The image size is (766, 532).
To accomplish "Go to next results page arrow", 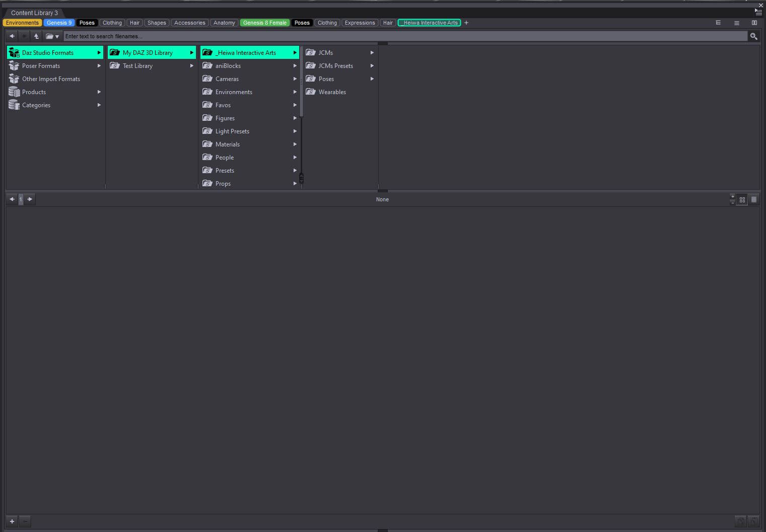I will [x=30, y=199].
